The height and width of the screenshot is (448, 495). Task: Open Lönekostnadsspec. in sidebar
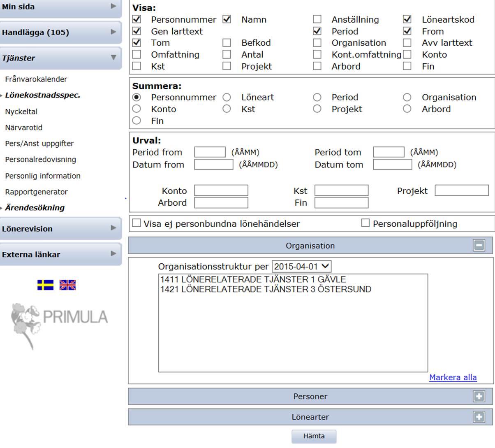click(x=43, y=95)
